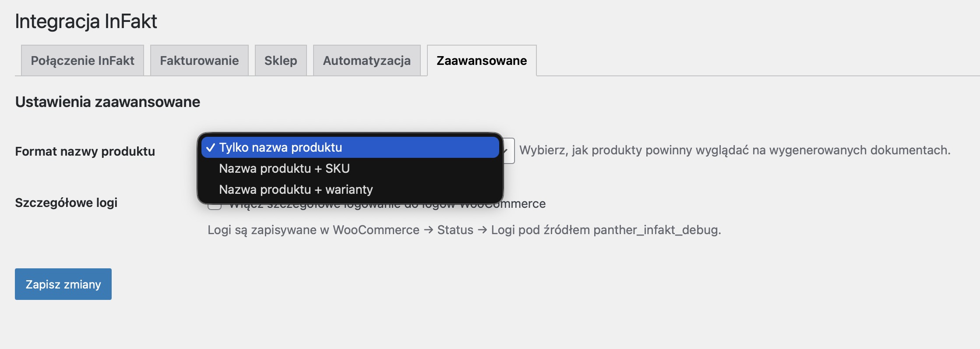Viewport: 980px width, 349px height.
Task: Click the 'Integracja InFakt' page title
Action: tap(86, 21)
